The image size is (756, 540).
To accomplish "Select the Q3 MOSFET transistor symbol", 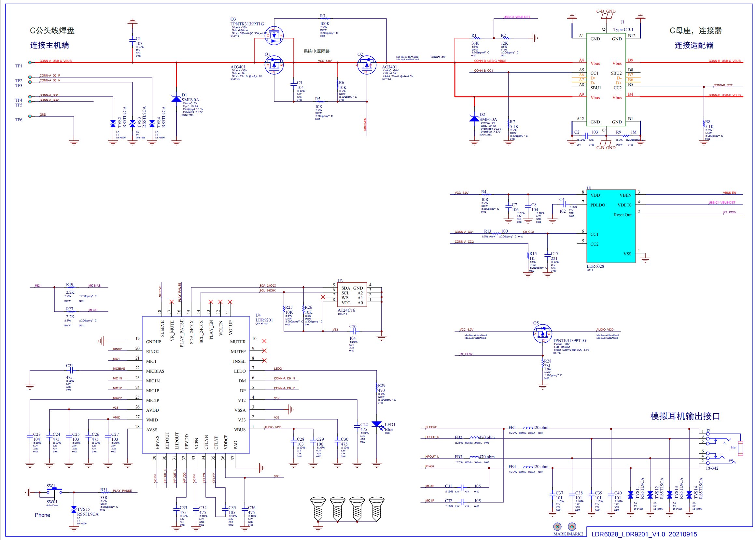I will (x=274, y=36).
